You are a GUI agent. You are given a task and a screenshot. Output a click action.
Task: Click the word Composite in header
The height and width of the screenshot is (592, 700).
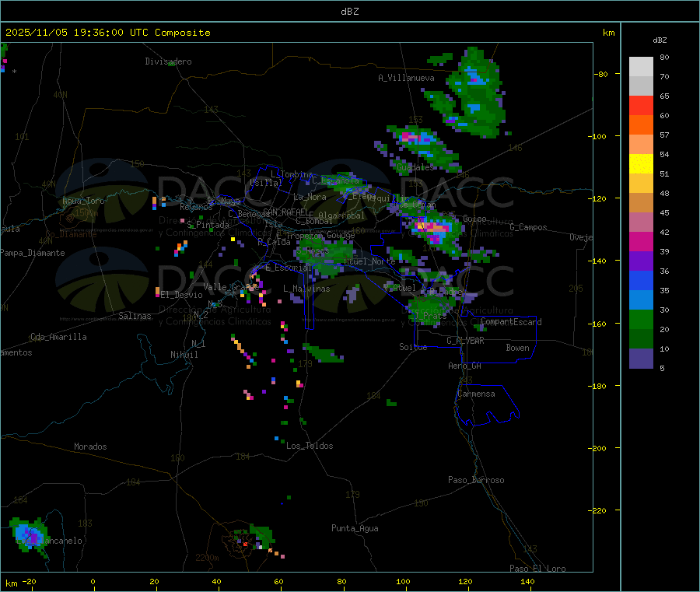click(183, 33)
